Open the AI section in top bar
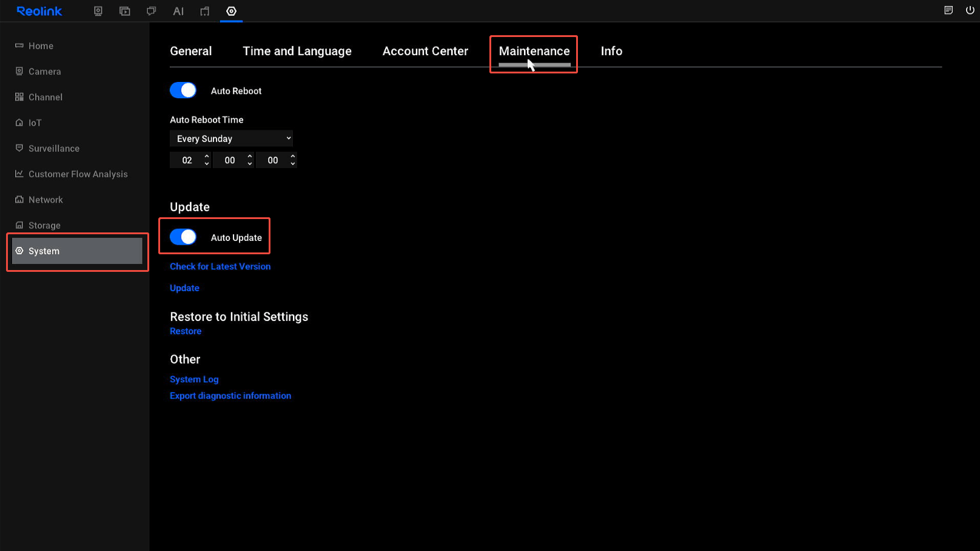980x551 pixels. (178, 11)
